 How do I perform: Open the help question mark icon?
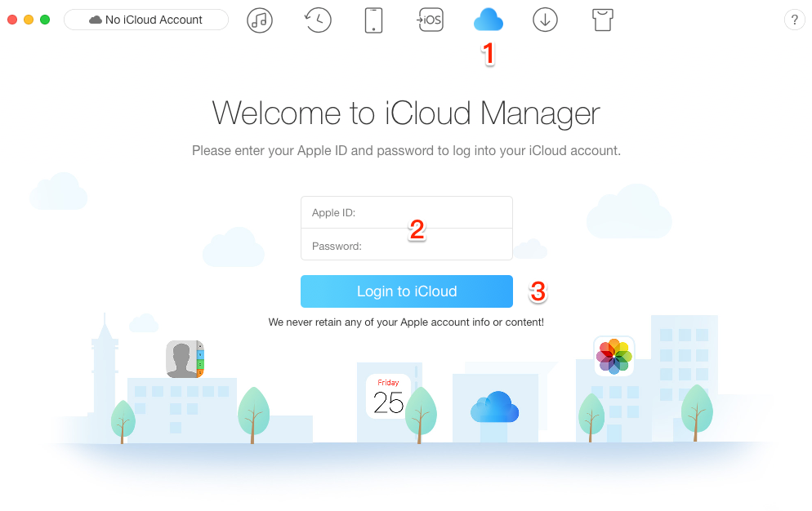794,20
